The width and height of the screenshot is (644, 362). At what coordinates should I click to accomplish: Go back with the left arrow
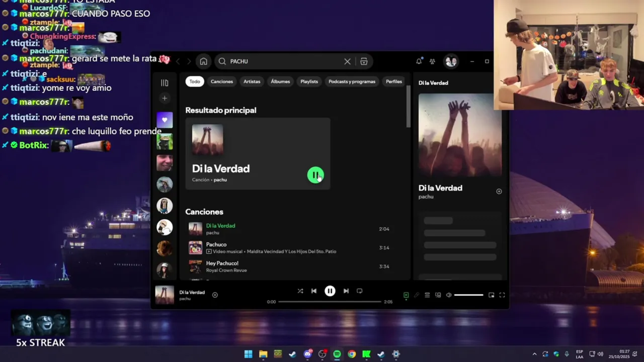tap(178, 61)
